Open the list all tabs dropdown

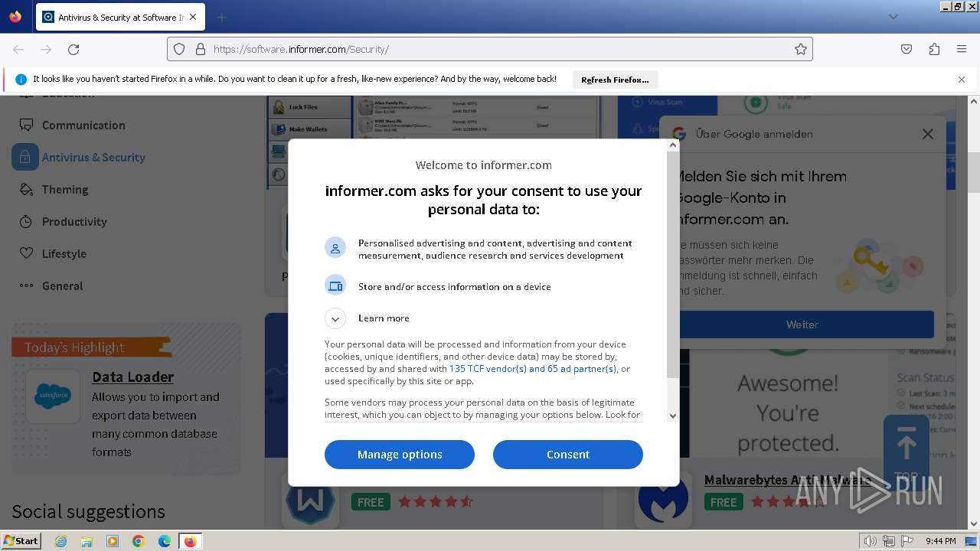[x=893, y=17]
